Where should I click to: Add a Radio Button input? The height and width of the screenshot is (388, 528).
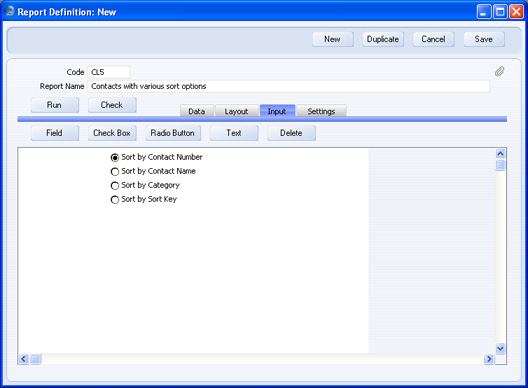(x=173, y=133)
